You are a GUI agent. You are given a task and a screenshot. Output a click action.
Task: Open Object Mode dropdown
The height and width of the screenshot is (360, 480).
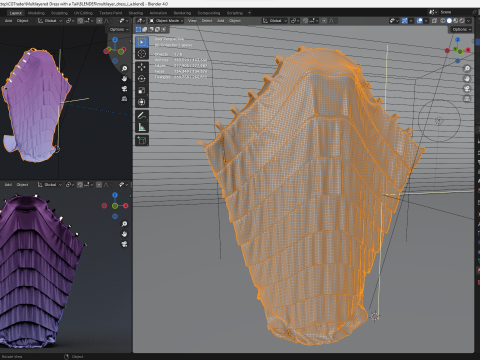pyautogui.click(x=167, y=21)
